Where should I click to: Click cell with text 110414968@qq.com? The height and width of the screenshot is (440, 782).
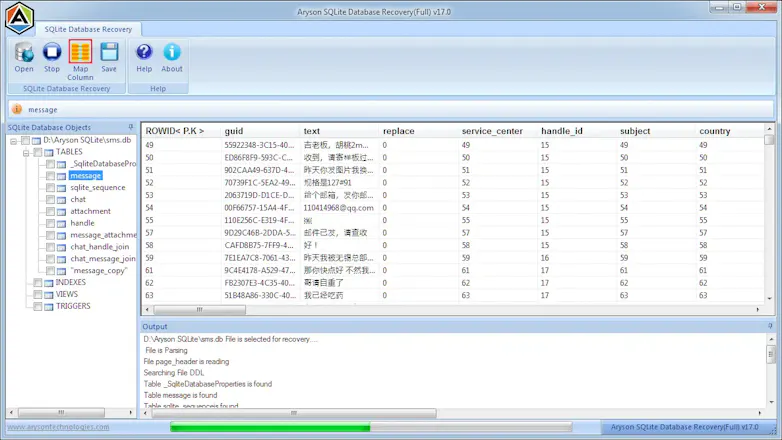click(339, 208)
